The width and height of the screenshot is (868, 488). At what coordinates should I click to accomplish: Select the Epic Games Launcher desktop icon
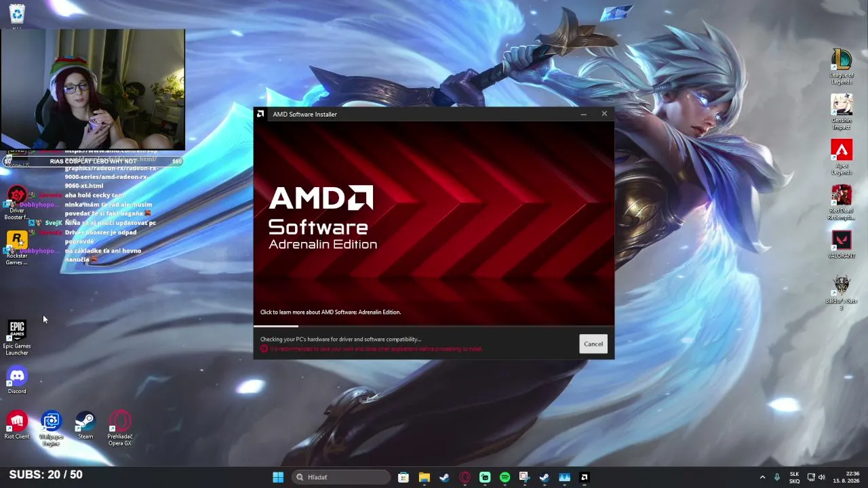click(17, 338)
